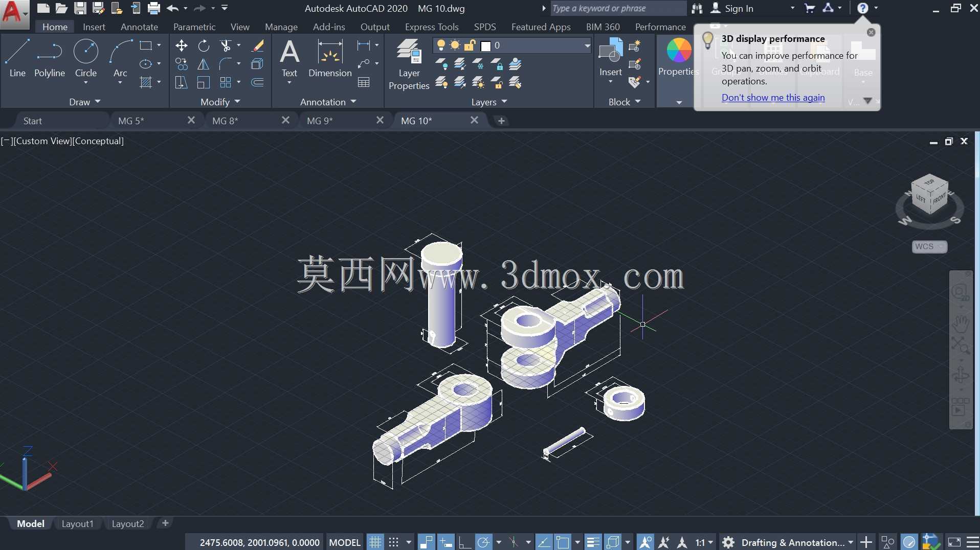Toggle polar tracking in status bar
This screenshot has height=550, width=980.
483,542
